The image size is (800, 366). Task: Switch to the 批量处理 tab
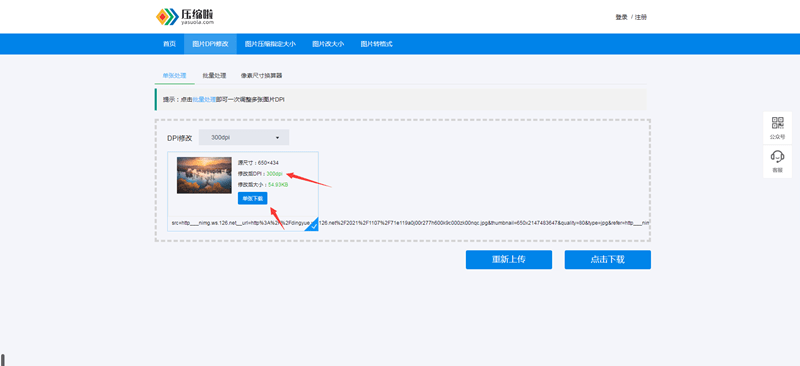coord(214,76)
